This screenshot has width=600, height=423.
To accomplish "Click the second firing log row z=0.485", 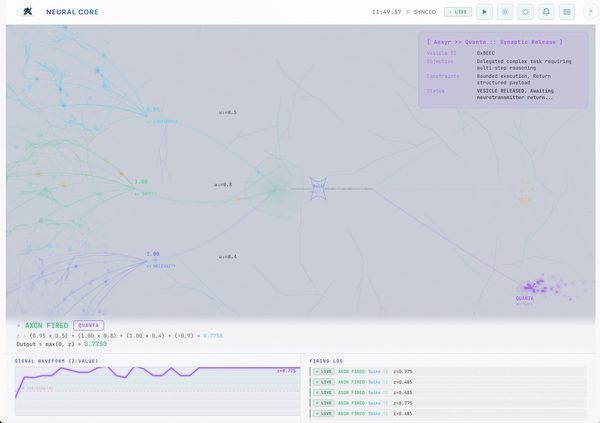I will [x=448, y=382].
